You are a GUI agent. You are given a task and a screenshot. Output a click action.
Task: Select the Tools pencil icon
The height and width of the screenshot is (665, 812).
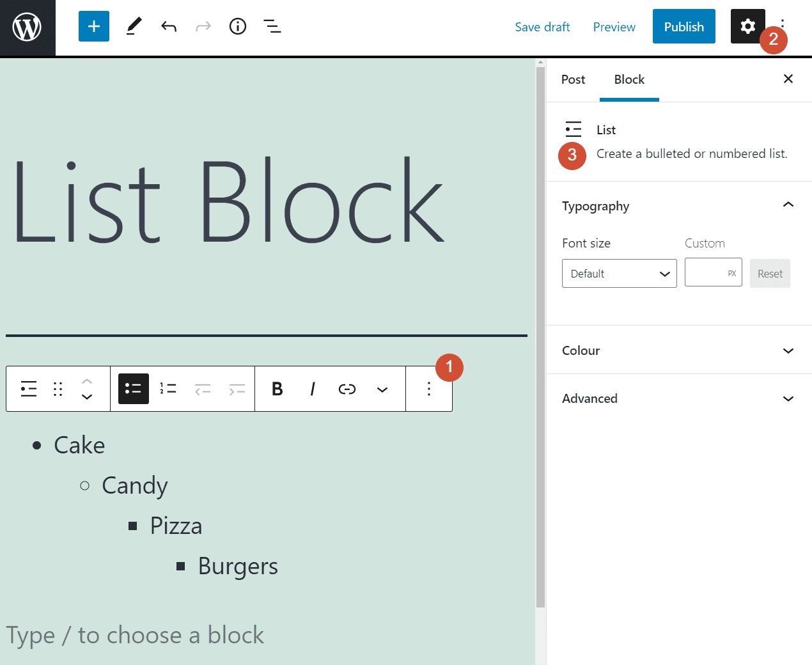click(x=133, y=26)
